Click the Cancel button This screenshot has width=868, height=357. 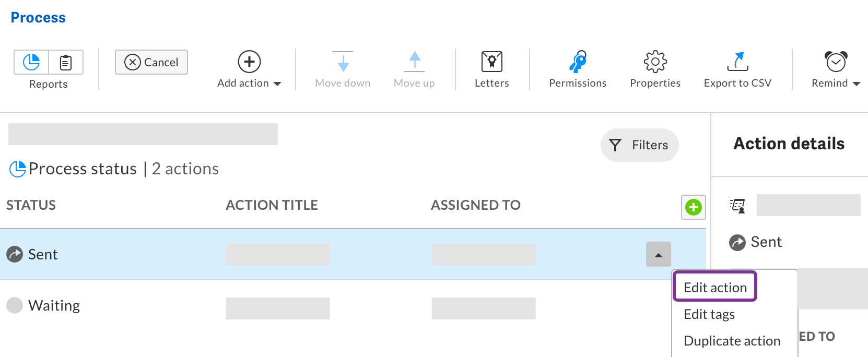tap(151, 62)
